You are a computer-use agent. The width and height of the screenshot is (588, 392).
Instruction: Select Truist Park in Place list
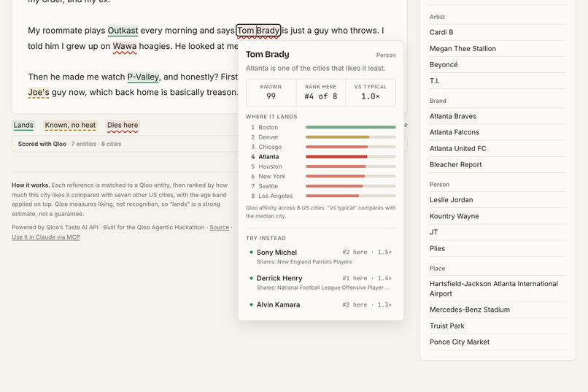tap(498, 326)
